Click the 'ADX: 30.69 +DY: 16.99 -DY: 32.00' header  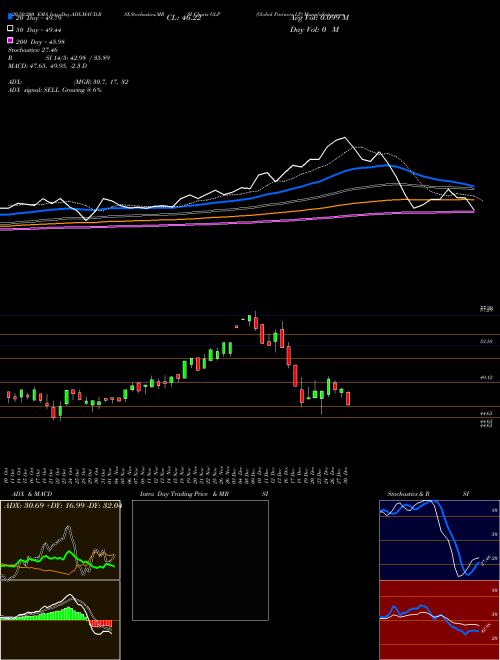[62, 505]
